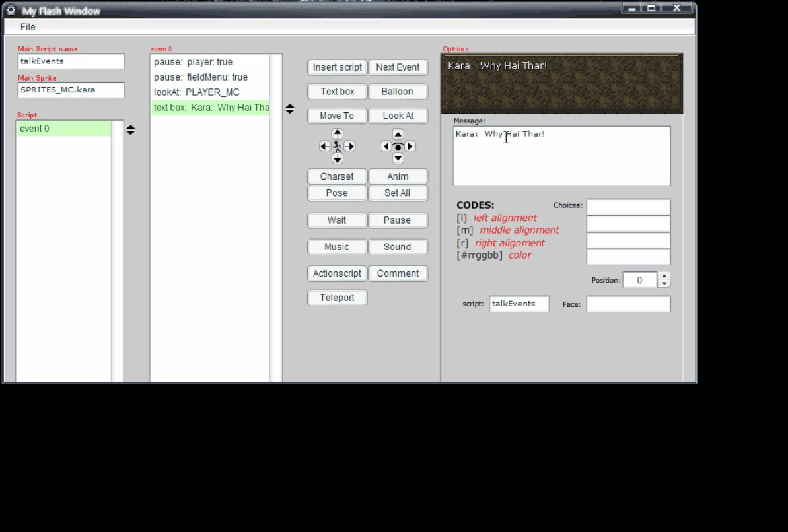
Task: Open the File menu
Action: click(x=28, y=27)
